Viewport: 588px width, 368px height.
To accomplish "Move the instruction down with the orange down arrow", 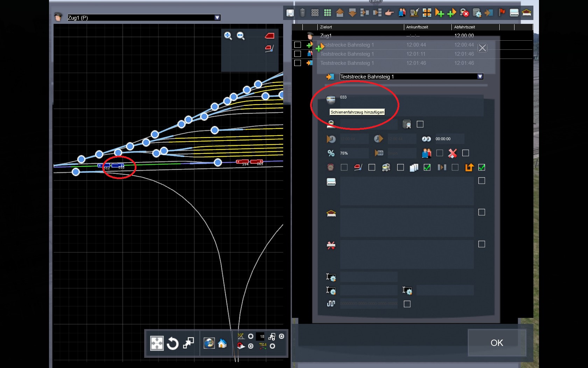I will tap(352, 13).
